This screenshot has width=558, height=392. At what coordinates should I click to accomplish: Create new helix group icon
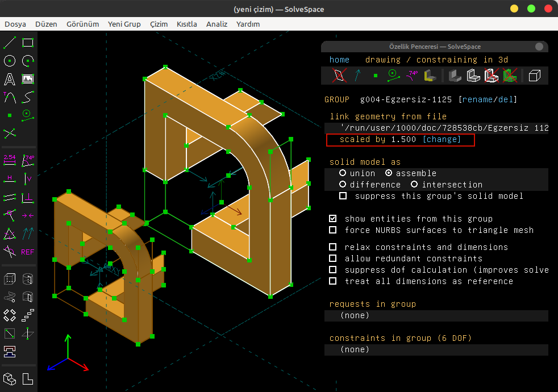pyautogui.click(x=10, y=297)
